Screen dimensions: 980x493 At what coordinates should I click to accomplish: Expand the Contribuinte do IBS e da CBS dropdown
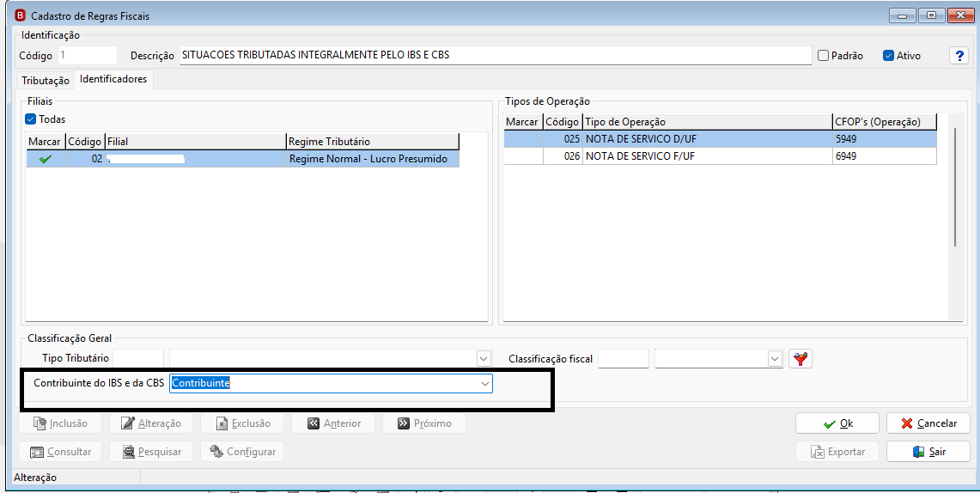[485, 383]
